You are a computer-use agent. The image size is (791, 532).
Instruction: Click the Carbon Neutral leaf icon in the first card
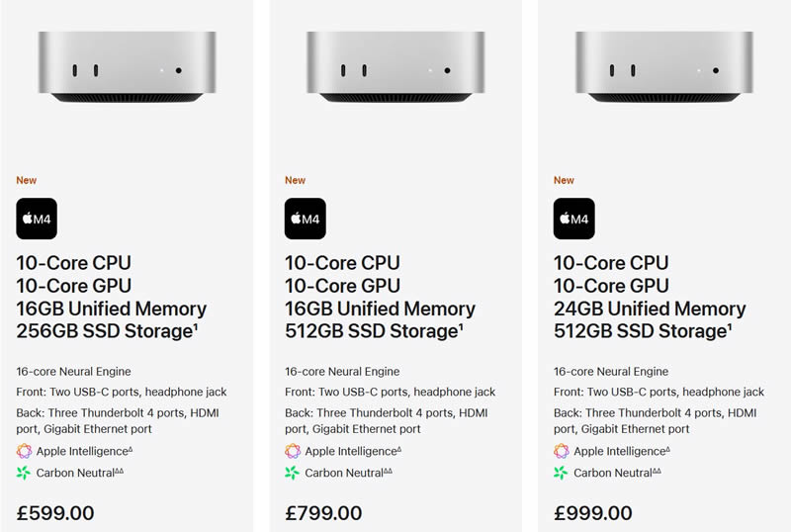(x=24, y=473)
